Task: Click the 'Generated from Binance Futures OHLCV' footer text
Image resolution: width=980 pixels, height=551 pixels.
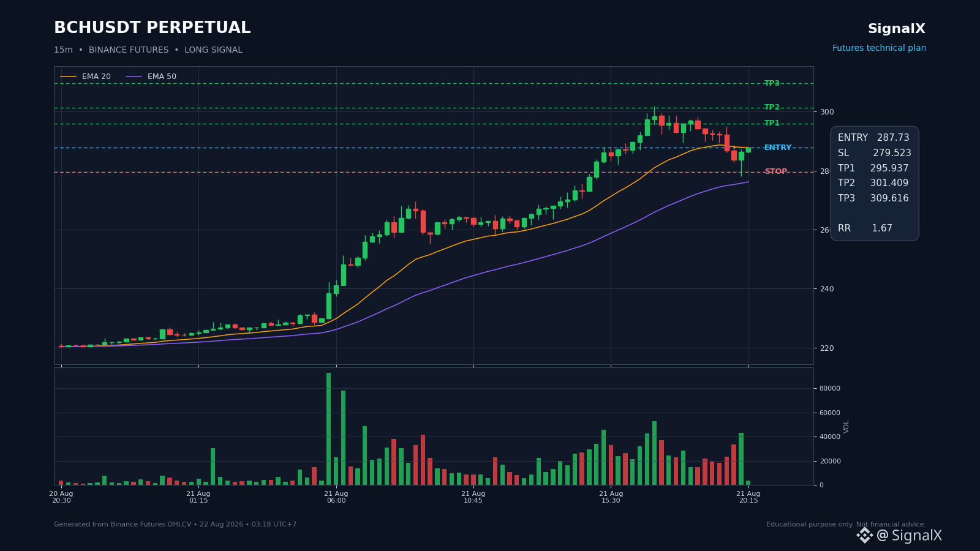Action: [x=175, y=525]
